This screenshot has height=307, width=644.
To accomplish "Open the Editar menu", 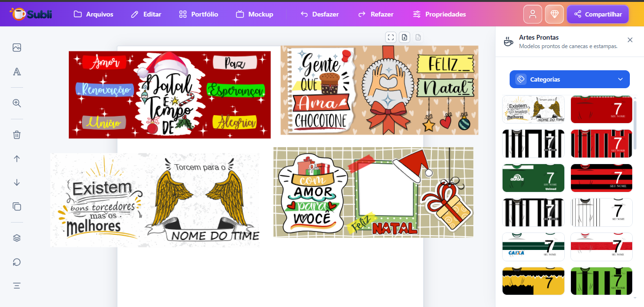I will point(146,14).
